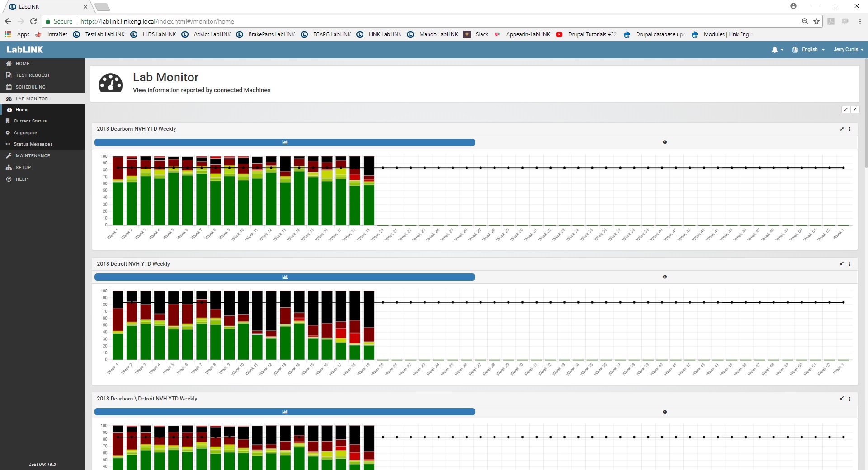
Task: Collapse the 2018 Detroit NVH panel
Action: tap(842, 264)
